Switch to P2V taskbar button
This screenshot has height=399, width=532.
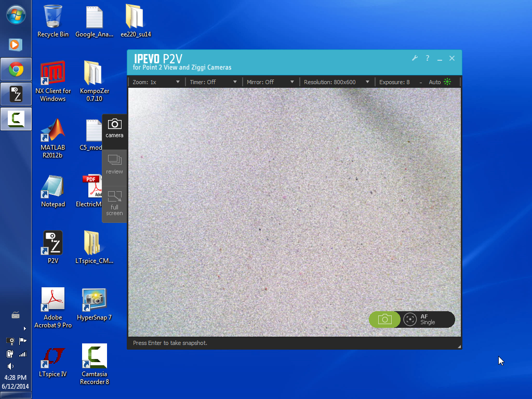click(x=16, y=94)
